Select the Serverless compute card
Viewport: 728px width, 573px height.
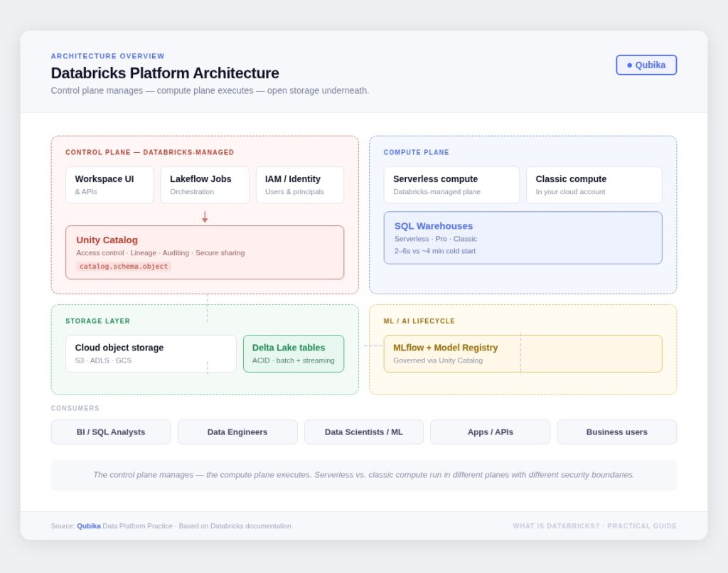tap(451, 185)
